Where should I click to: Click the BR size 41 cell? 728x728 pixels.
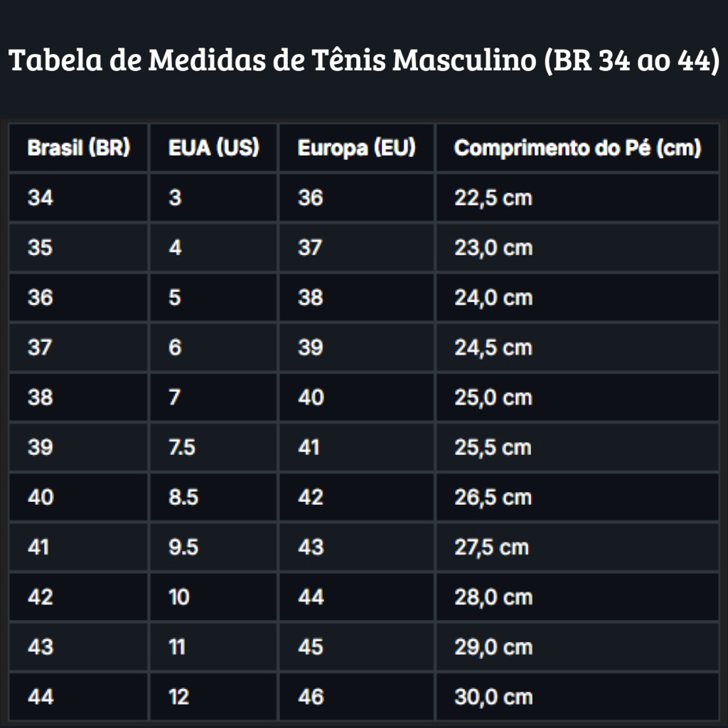click(78, 547)
